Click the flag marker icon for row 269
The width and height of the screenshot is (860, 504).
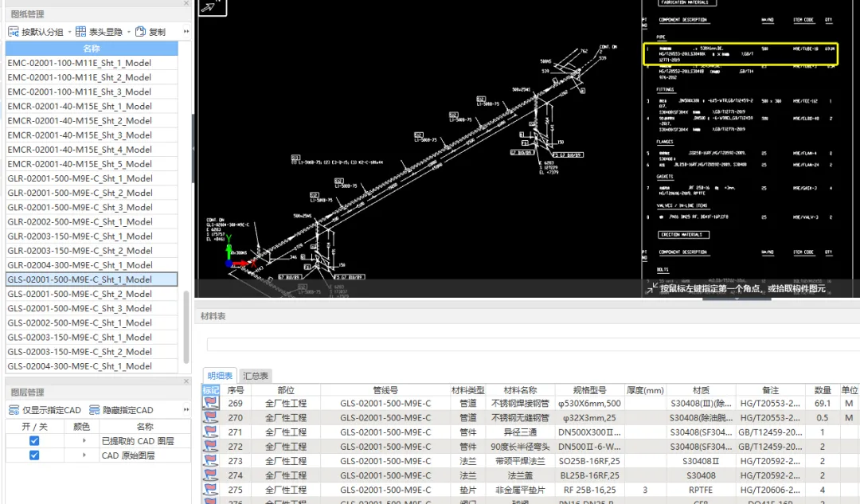click(x=210, y=403)
